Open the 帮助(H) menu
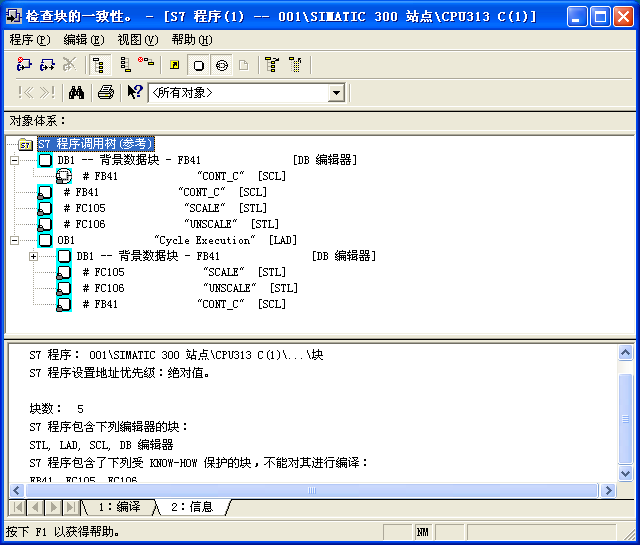 click(x=192, y=40)
